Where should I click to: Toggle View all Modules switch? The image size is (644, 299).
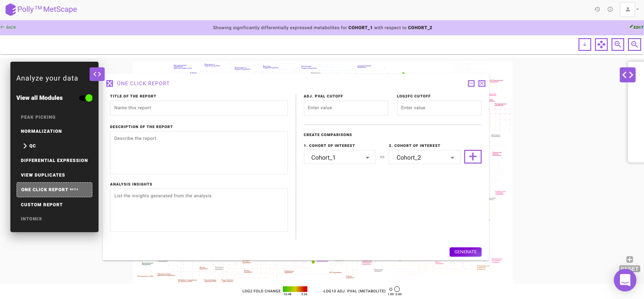tap(86, 98)
